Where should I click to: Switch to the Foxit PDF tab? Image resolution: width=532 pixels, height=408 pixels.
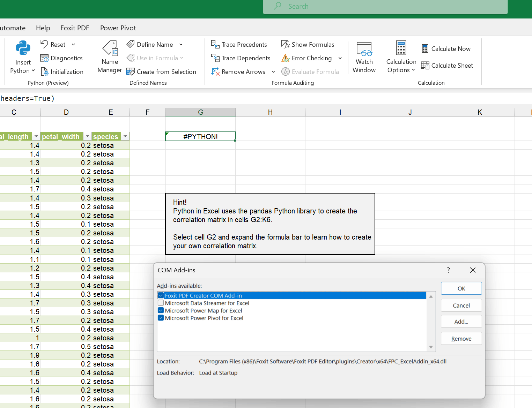pos(75,28)
